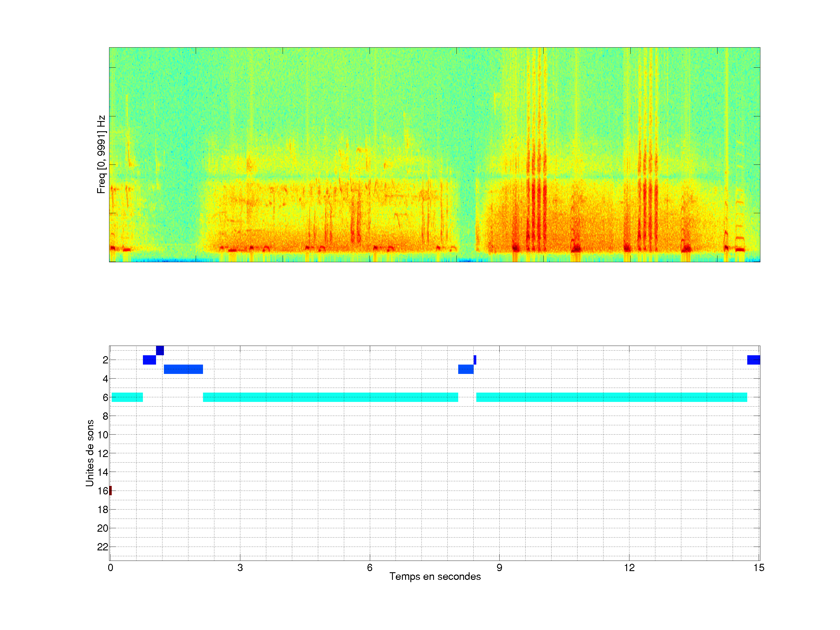840x630 pixels.
Task: Click the thin blue unit 2 sliver near 8.4 seconds
Action: click(x=475, y=360)
